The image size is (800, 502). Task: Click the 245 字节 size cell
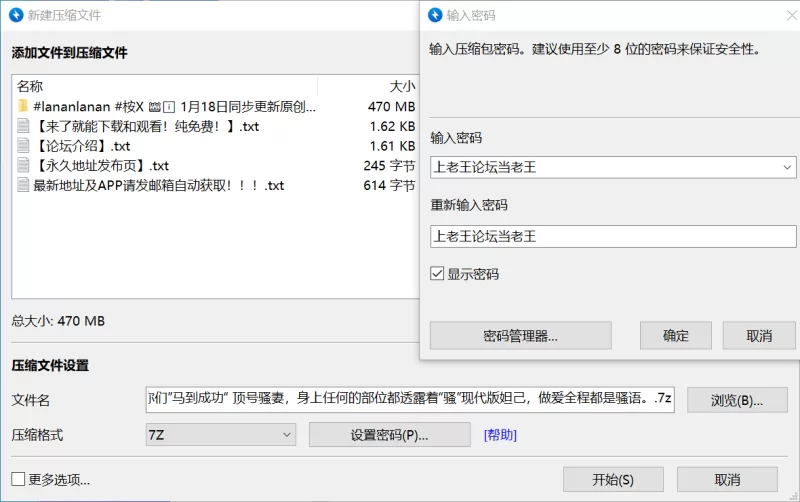tap(389, 165)
